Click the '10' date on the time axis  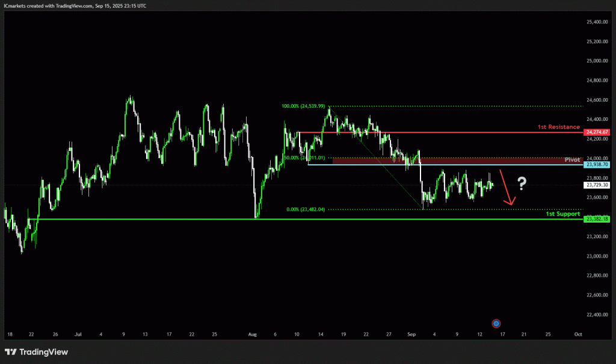(x=297, y=334)
